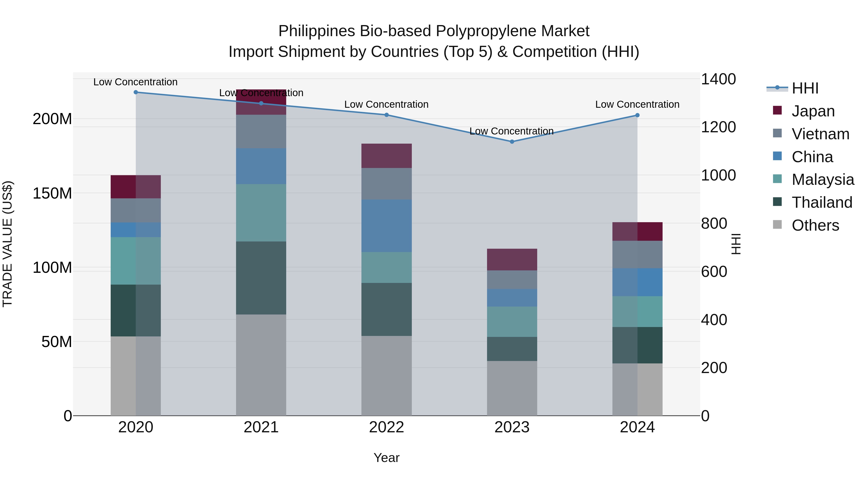Click the 200M trade value tick label
The image size is (868, 488).
coord(52,119)
